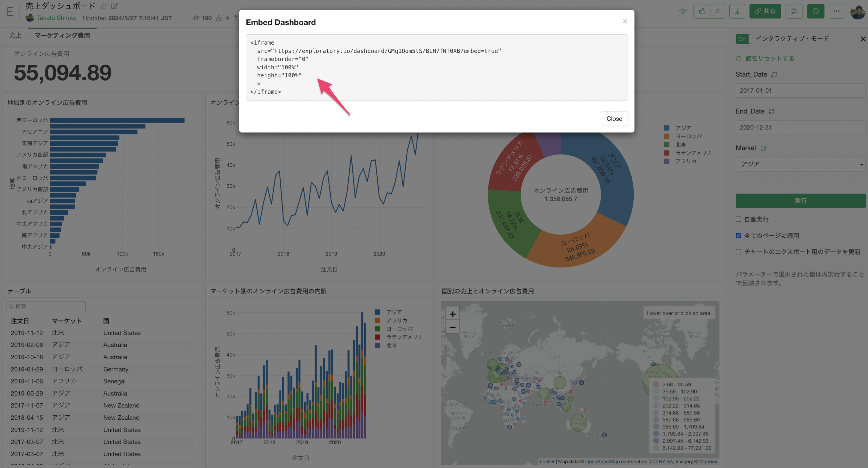Screen dimensions: 868x468
Task: Click アフリカ purple swatch in donut legend
Action: [x=666, y=161]
